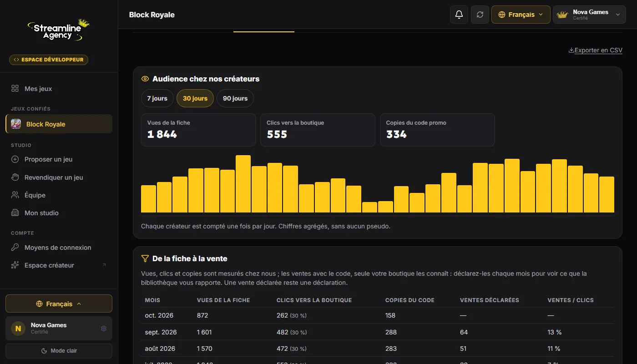Click the Vues de la fiche 1 844 card
637x364 pixels.
[x=198, y=130]
